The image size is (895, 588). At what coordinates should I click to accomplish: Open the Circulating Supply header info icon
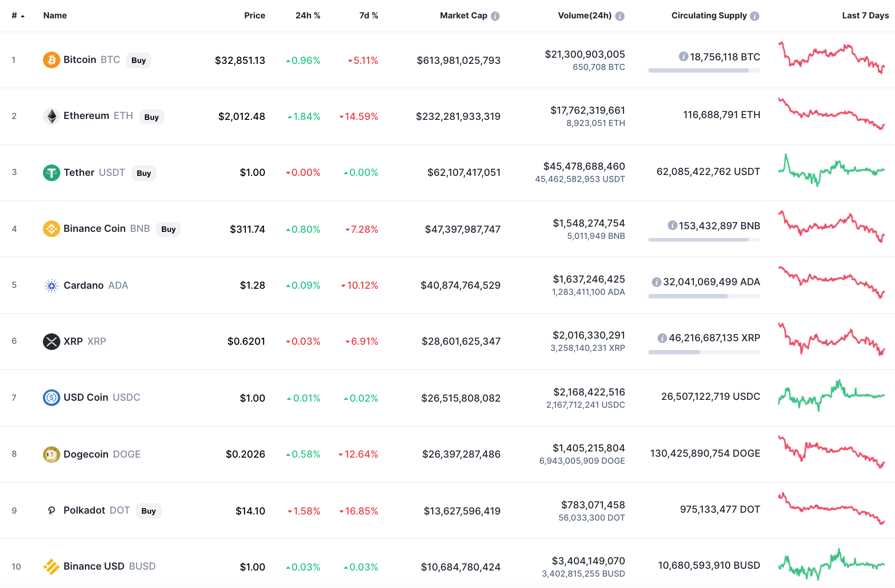click(755, 16)
